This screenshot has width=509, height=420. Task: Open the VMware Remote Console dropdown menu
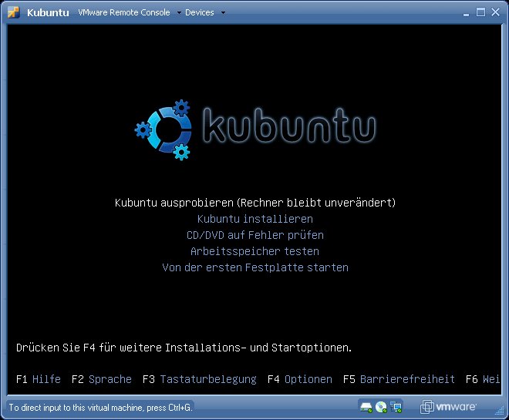[x=130, y=12]
